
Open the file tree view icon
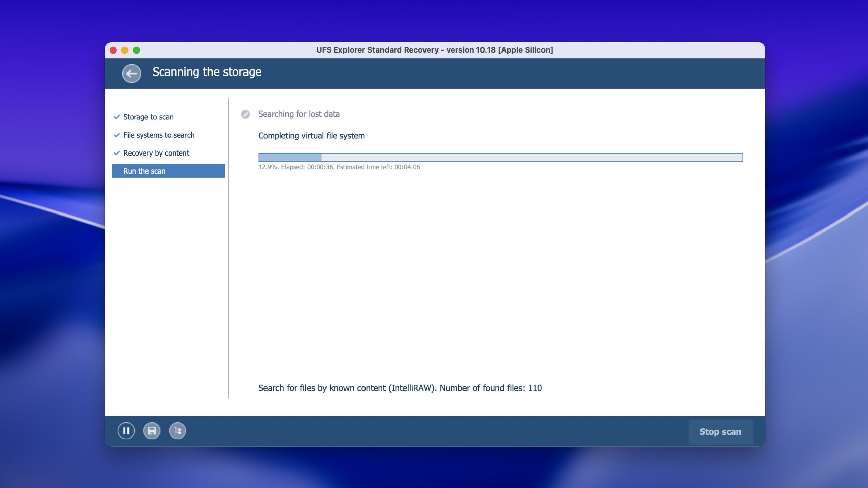coord(178,431)
